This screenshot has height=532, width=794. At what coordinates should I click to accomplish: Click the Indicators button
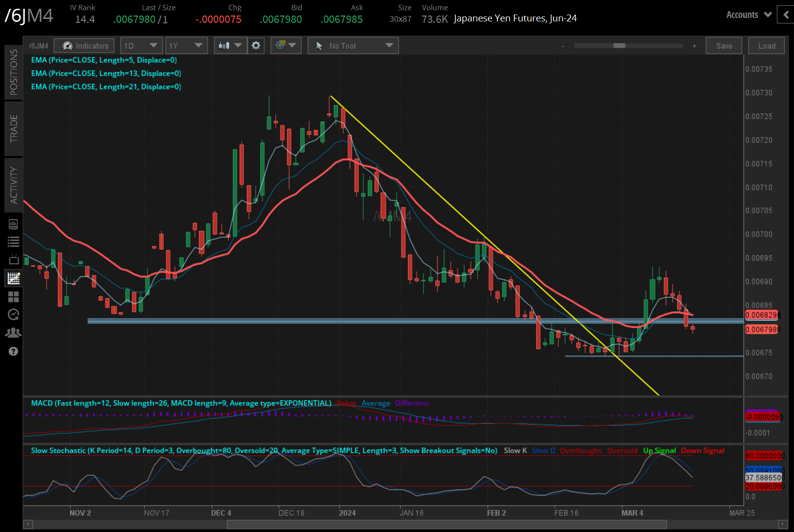tap(85, 46)
